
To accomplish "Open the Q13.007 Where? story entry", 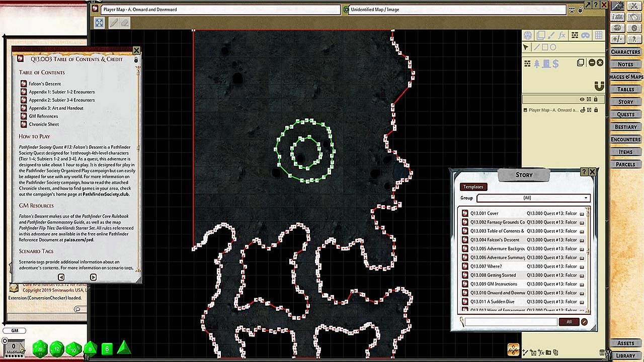I will click(523, 266).
